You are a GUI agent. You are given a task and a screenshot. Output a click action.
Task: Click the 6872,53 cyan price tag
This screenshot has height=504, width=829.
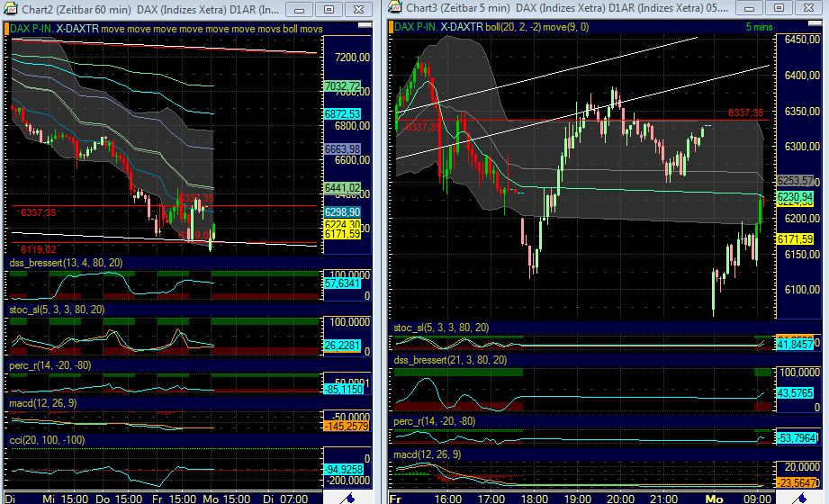[342, 113]
